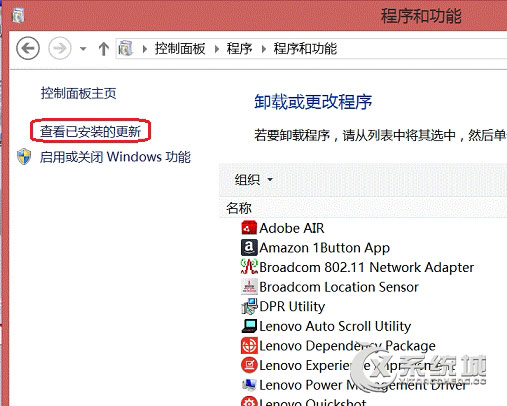Click the Forward navigation arrow
Viewport: 507px width, 406px height.
[60, 49]
